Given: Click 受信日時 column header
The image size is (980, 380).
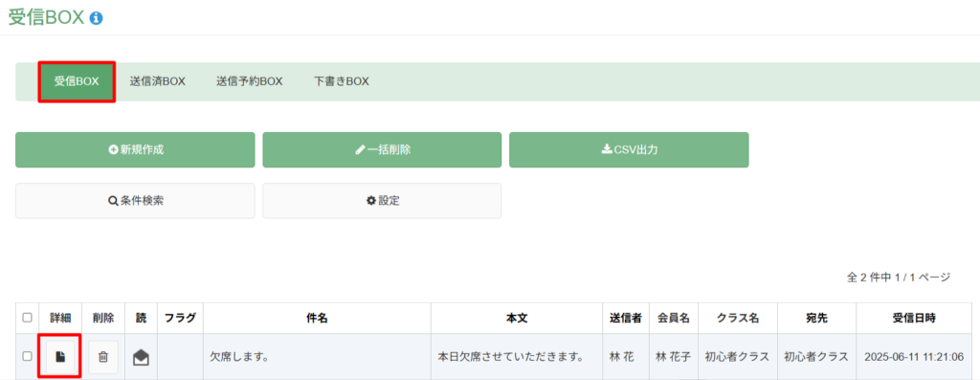Looking at the screenshot, I should point(914,318).
